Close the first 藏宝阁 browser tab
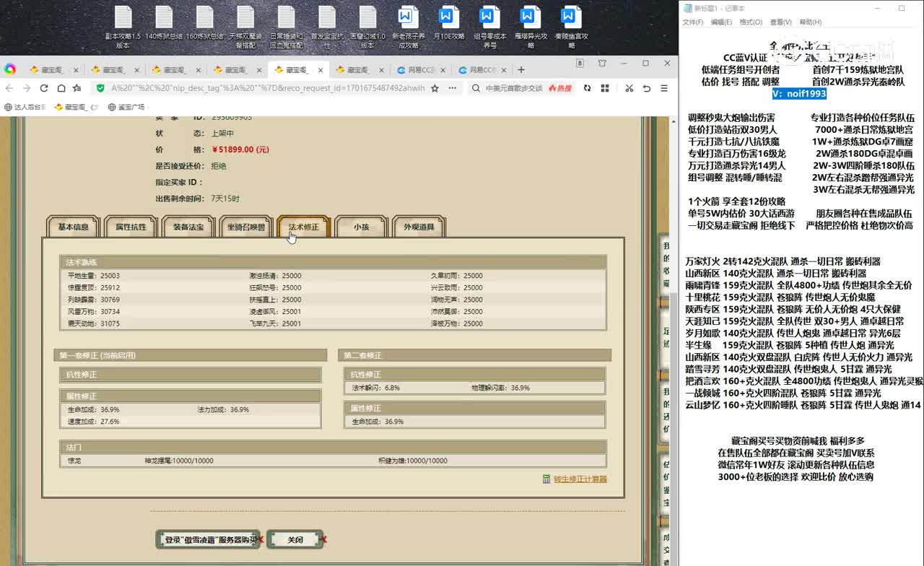The width and height of the screenshot is (924, 566). coord(74,70)
